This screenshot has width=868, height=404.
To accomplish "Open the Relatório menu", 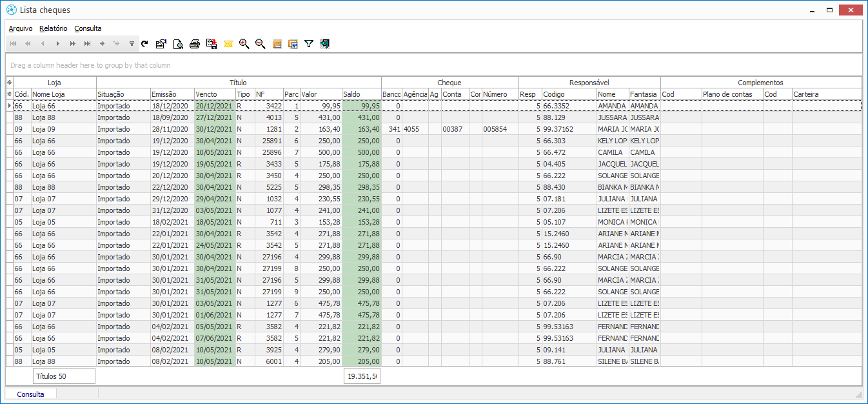I will click(53, 28).
